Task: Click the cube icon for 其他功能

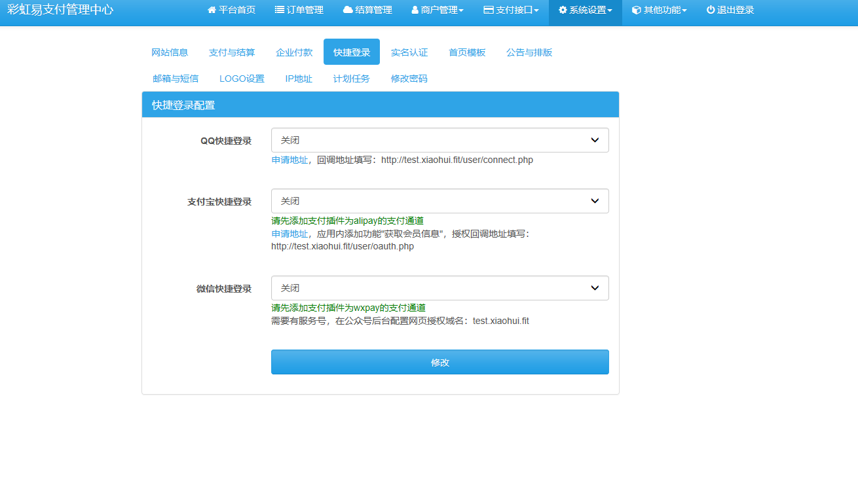Action: 636,10
